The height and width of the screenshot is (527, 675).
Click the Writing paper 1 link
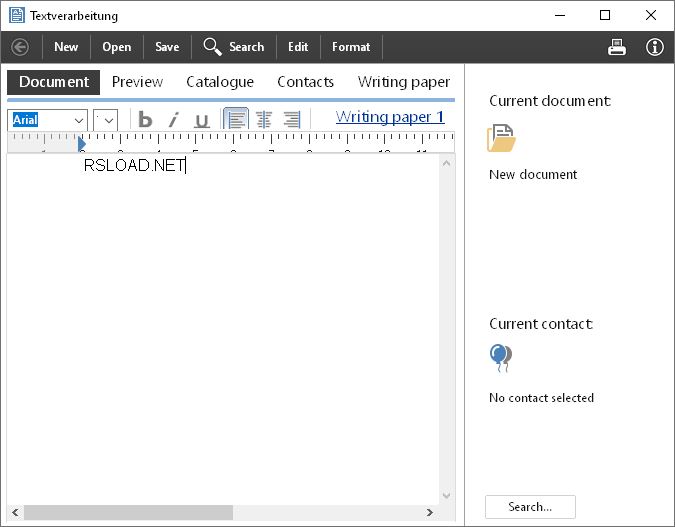(390, 117)
